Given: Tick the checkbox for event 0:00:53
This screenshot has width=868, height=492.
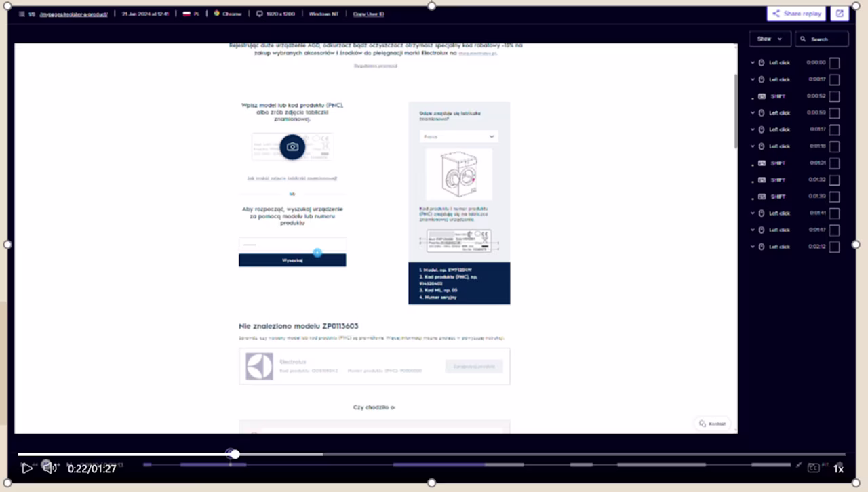Looking at the screenshot, I should click(x=835, y=113).
